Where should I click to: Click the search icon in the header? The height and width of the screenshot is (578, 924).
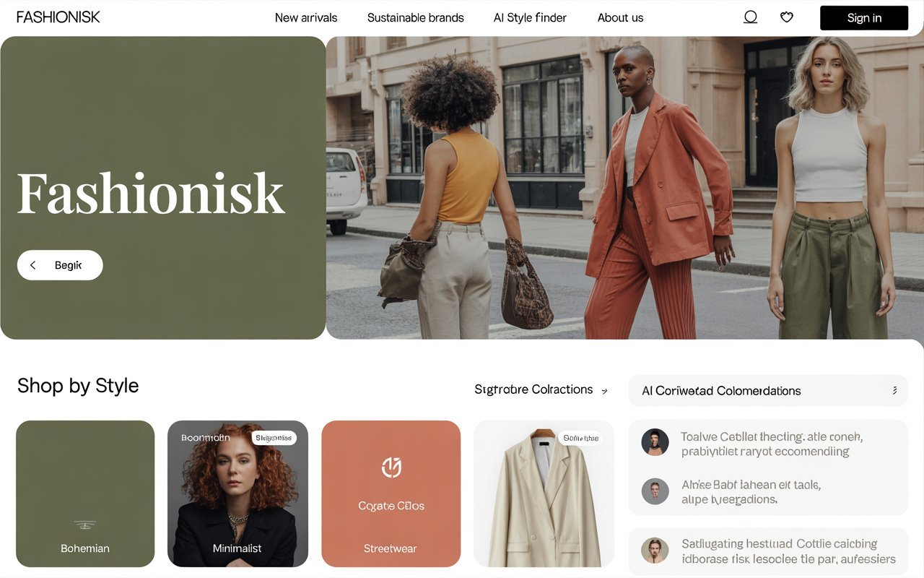pos(751,17)
